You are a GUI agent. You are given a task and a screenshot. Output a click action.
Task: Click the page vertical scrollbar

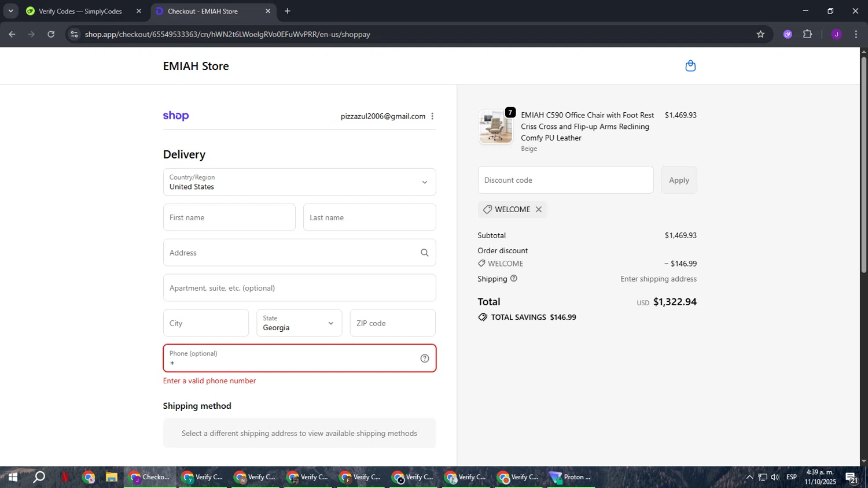click(x=863, y=165)
